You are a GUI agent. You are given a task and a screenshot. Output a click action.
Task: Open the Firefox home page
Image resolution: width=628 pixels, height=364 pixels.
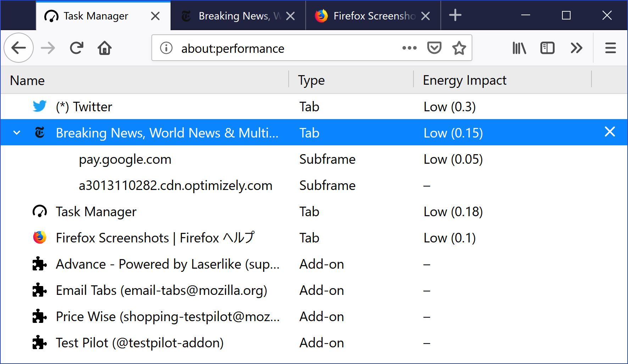(x=105, y=48)
